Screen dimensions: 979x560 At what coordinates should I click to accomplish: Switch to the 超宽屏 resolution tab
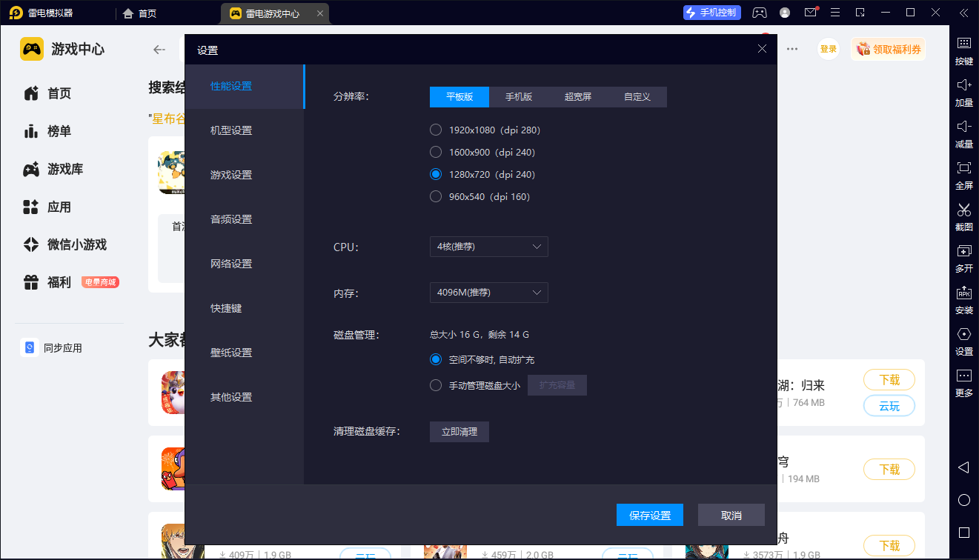tap(578, 97)
